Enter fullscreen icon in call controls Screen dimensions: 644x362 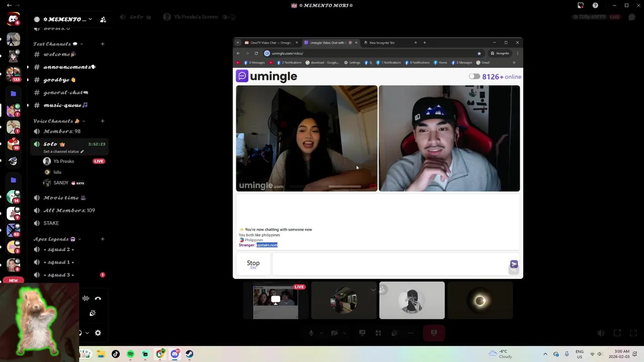633,333
